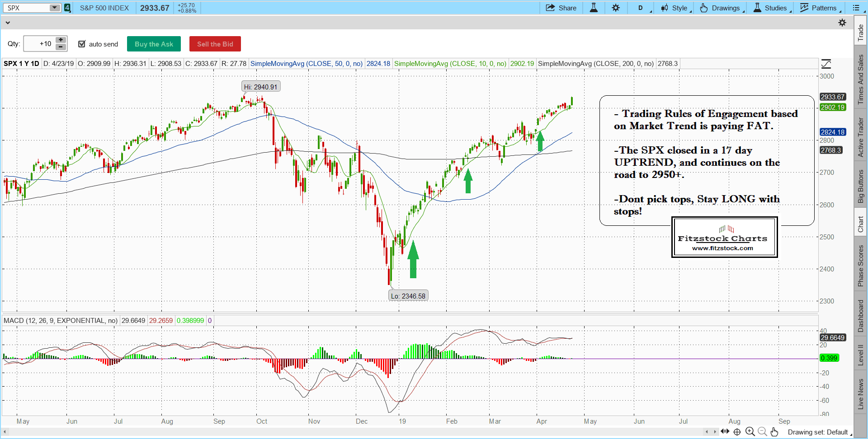The width and height of the screenshot is (868, 439).
Task: Increase quantity with the plus stepper
Action: (61, 40)
